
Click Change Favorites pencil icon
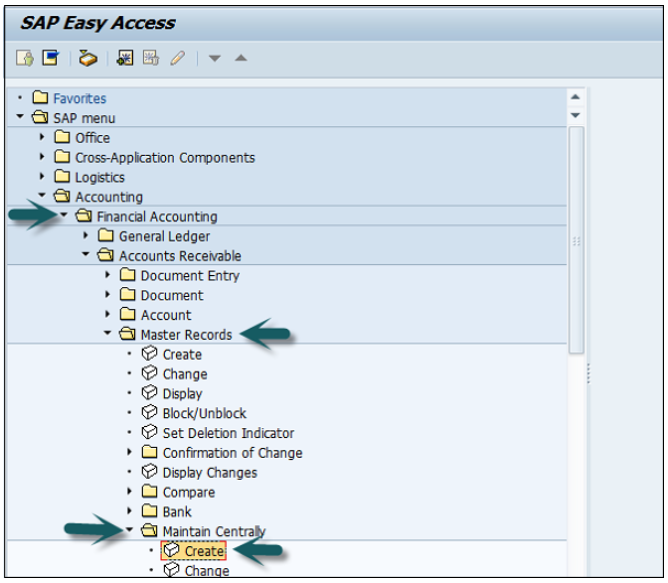[x=178, y=58]
